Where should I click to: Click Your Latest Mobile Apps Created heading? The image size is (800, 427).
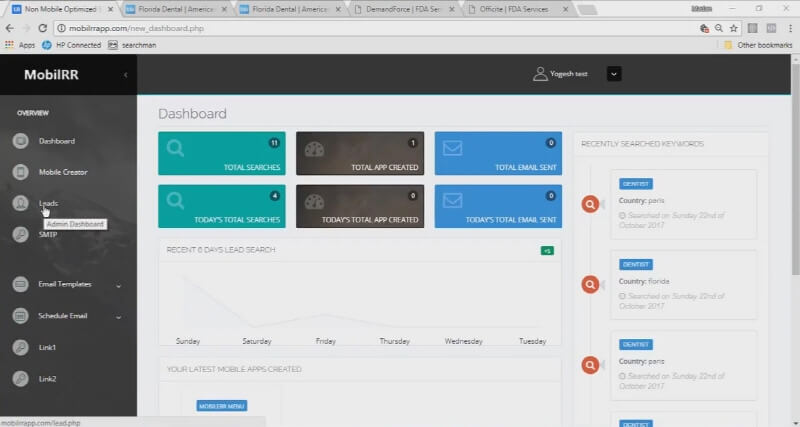click(234, 369)
